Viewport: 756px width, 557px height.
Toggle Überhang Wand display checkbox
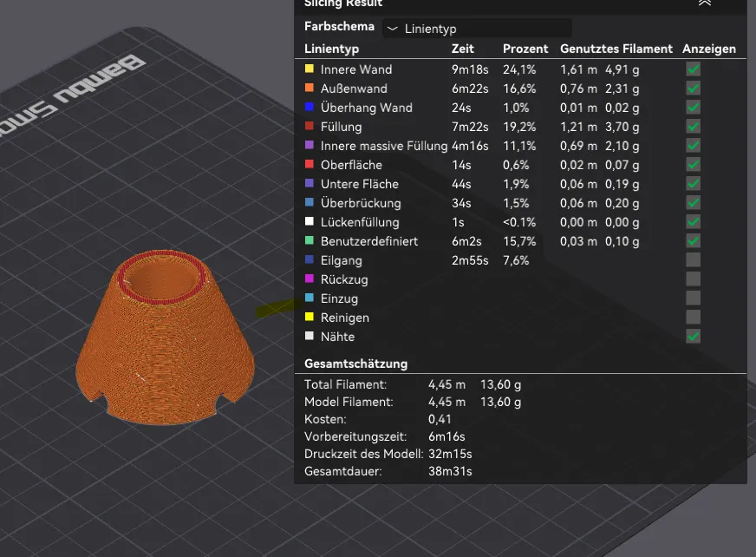(x=694, y=108)
